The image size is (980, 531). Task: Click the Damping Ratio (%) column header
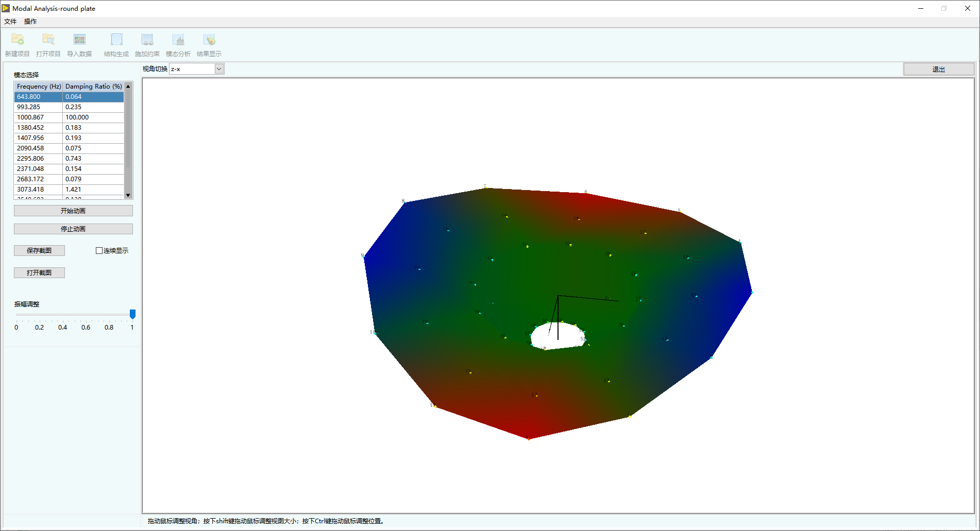[93, 87]
